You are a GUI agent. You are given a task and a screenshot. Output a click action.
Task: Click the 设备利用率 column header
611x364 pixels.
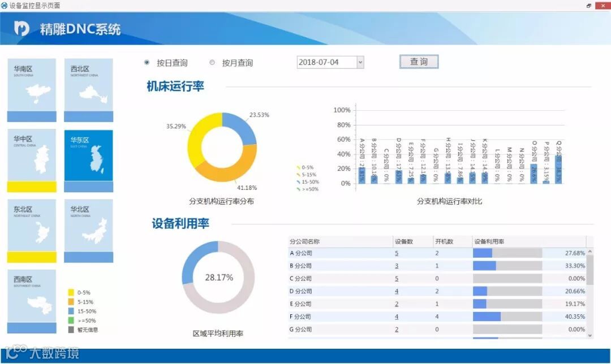pos(529,241)
